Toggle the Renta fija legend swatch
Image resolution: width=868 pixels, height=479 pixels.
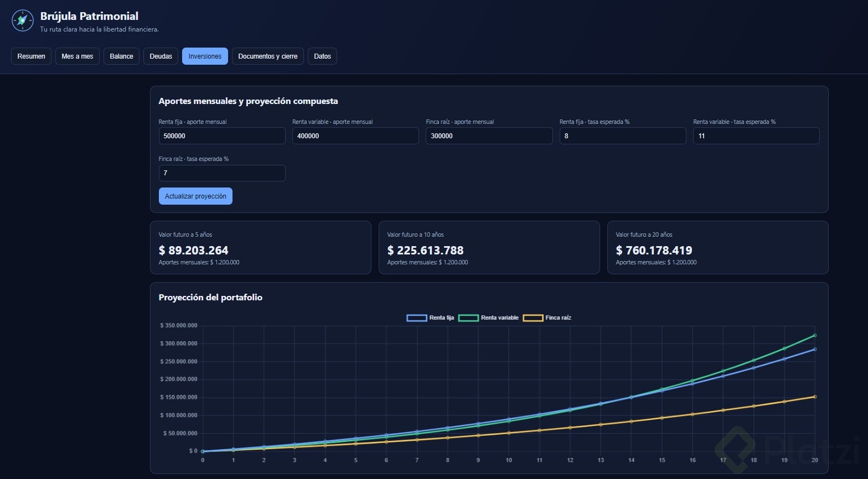click(x=417, y=318)
